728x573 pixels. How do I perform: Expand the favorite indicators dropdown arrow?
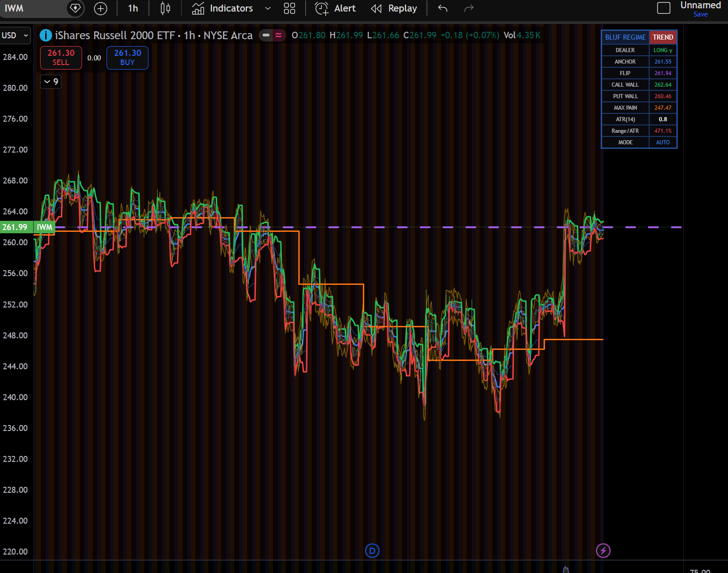[x=268, y=8]
